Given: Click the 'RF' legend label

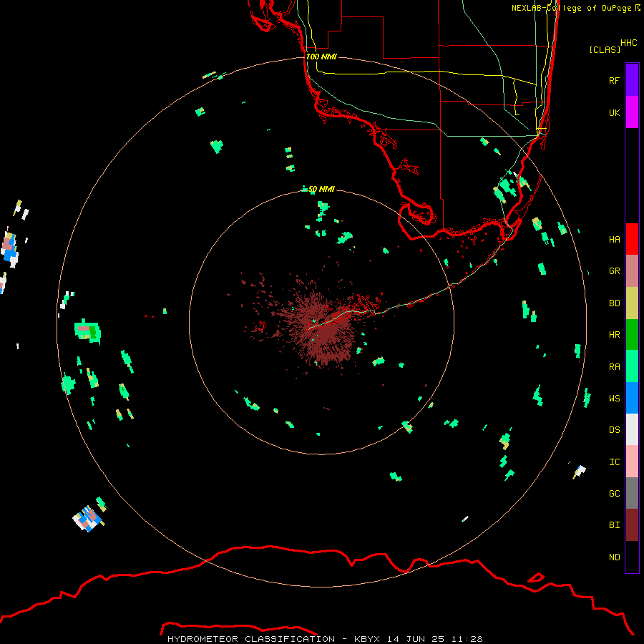Looking at the screenshot, I should (x=615, y=81).
